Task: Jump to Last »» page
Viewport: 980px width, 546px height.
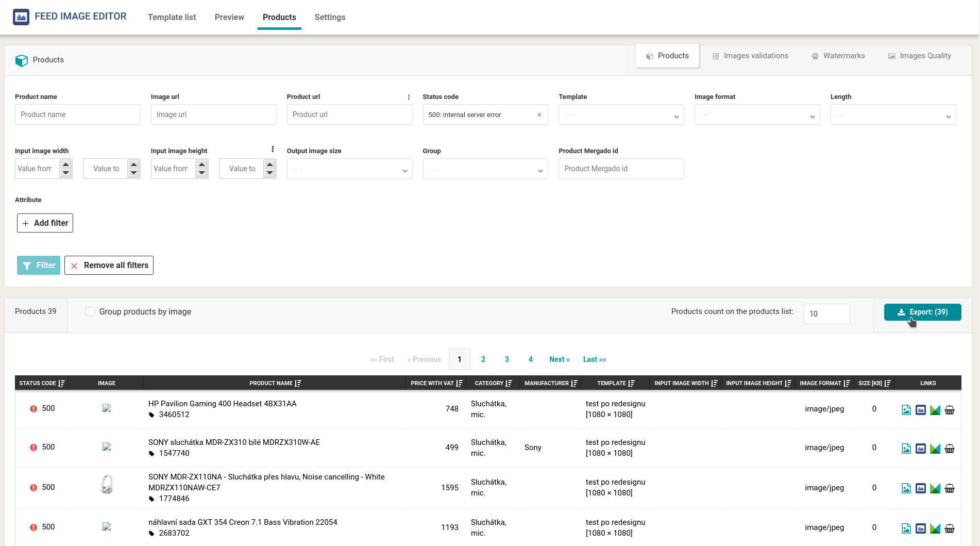Action: pos(595,359)
